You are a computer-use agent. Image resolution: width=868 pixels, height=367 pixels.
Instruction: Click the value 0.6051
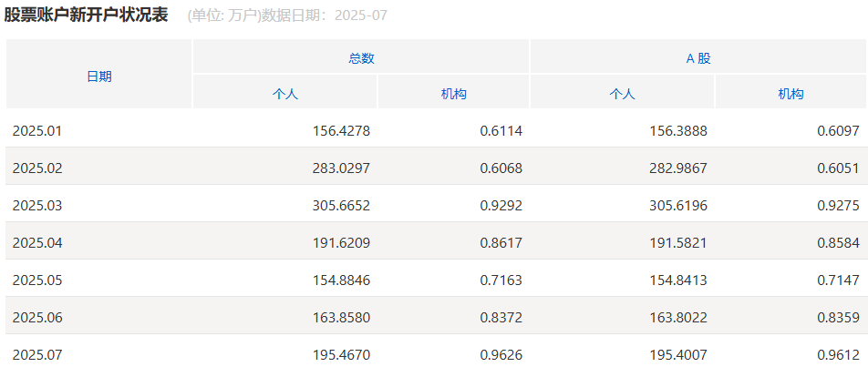pos(839,168)
